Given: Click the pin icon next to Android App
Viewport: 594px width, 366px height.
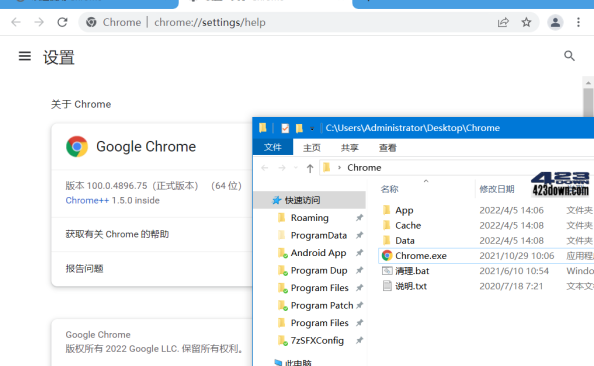Looking at the screenshot, I should [x=359, y=253].
